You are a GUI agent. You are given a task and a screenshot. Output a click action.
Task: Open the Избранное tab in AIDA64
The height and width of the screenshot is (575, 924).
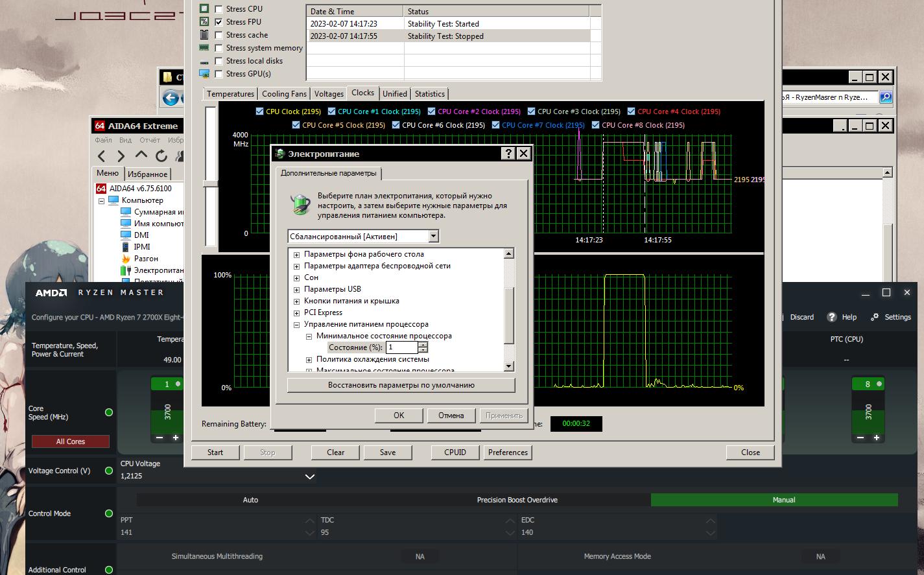(147, 174)
